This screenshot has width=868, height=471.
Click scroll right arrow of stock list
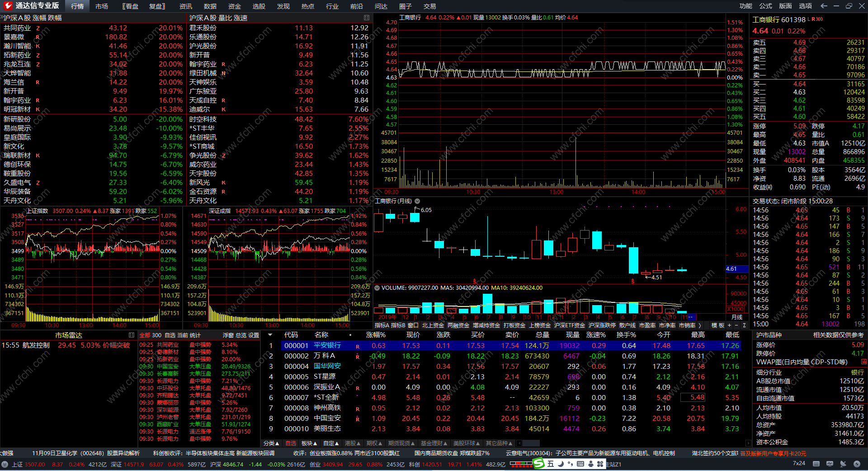(748, 443)
